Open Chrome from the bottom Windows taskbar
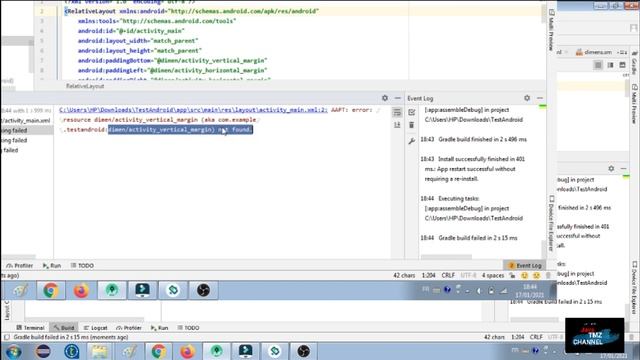Image resolution: width=640 pixels, height=360 pixels. pyautogui.click(x=158, y=351)
